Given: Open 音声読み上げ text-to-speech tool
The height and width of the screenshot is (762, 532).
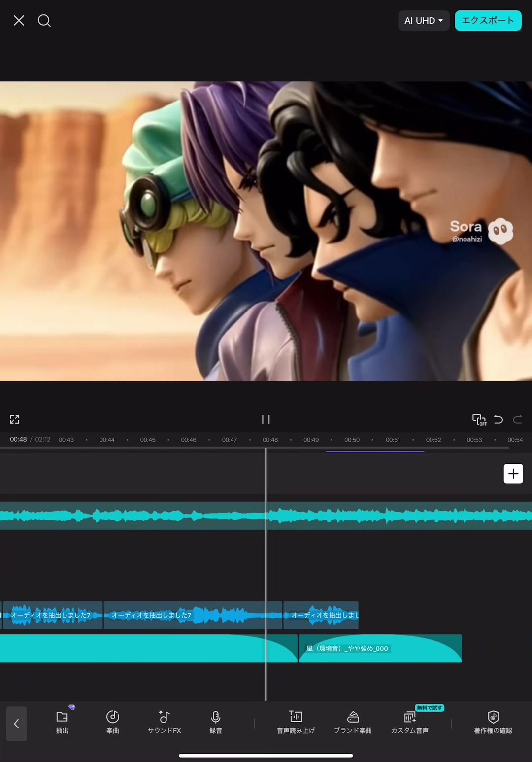Looking at the screenshot, I should click(x=296, y=722).
